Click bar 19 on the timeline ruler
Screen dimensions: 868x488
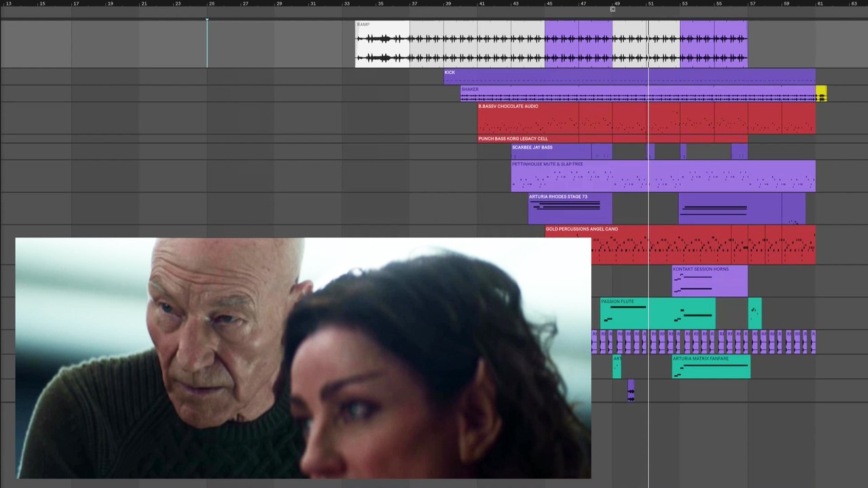click(x=110, y=4)
